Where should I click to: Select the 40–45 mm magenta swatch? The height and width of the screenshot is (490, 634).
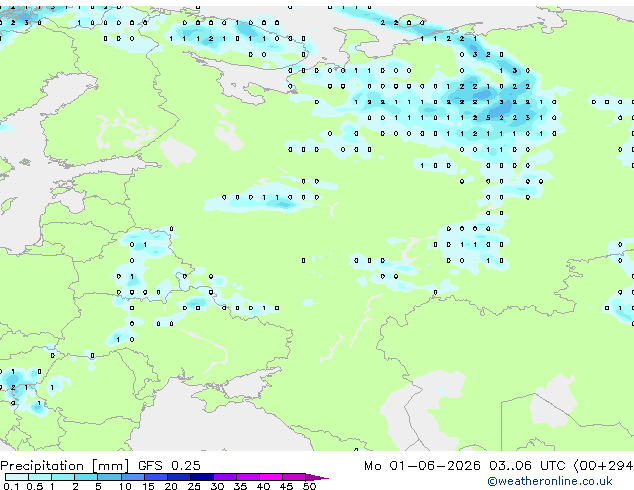click(271, 477)
